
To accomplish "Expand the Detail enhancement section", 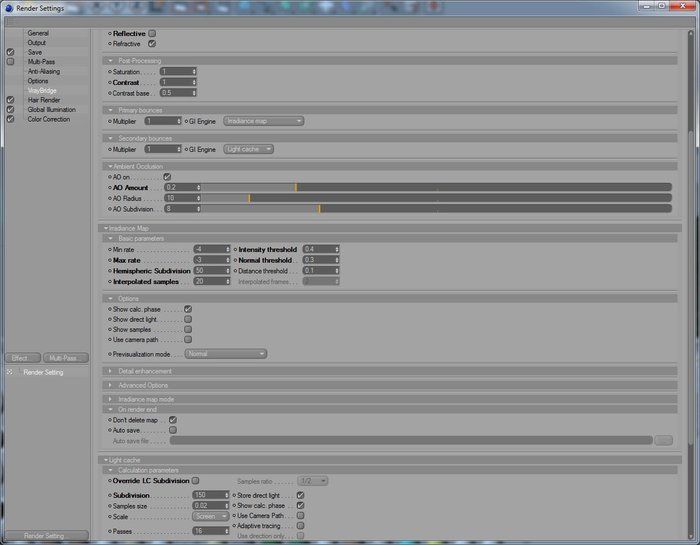I will point(110,371).
